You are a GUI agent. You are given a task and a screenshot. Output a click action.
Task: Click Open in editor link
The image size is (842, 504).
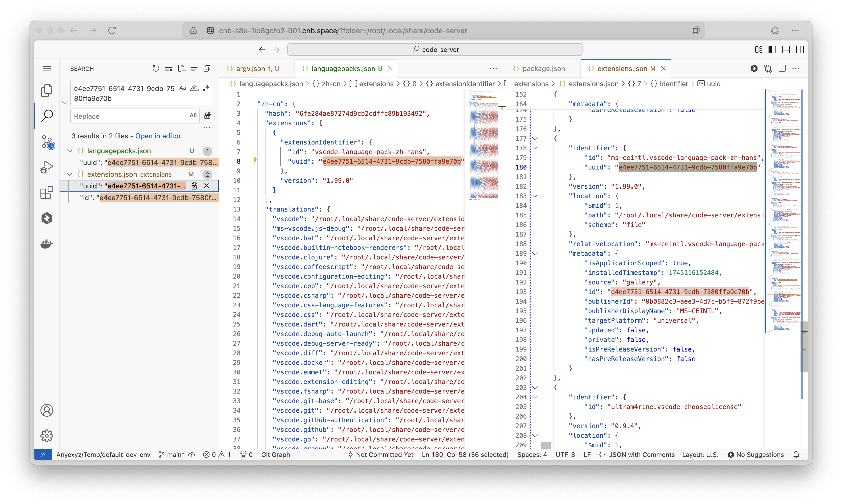[158, 136]
